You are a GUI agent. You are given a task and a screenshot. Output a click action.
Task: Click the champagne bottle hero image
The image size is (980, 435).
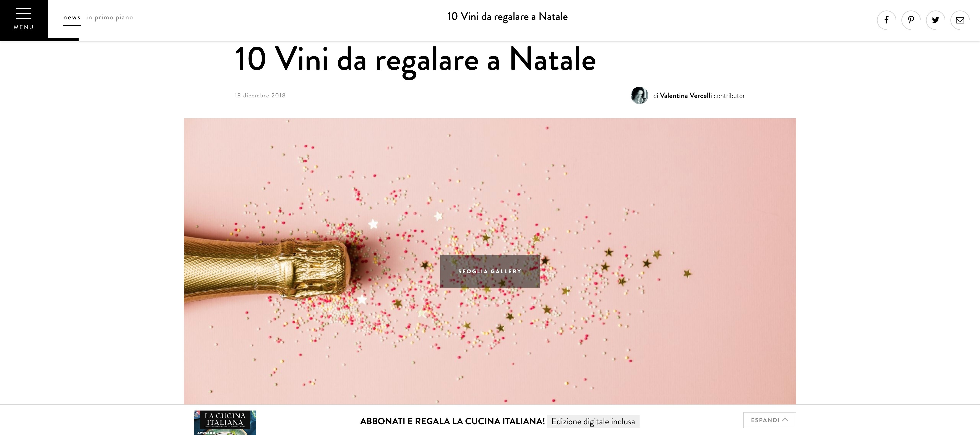pyautogui.click(x=490, y=261)
